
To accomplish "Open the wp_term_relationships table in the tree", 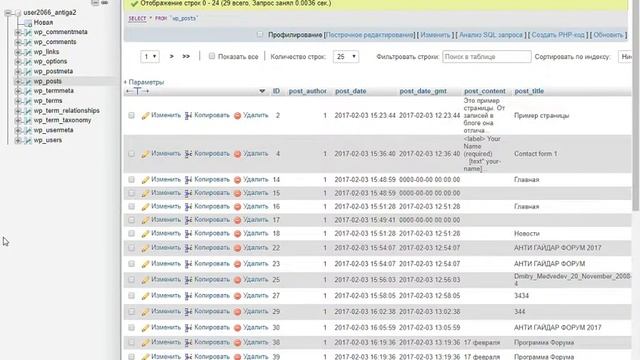I will (x=67, y=111).
